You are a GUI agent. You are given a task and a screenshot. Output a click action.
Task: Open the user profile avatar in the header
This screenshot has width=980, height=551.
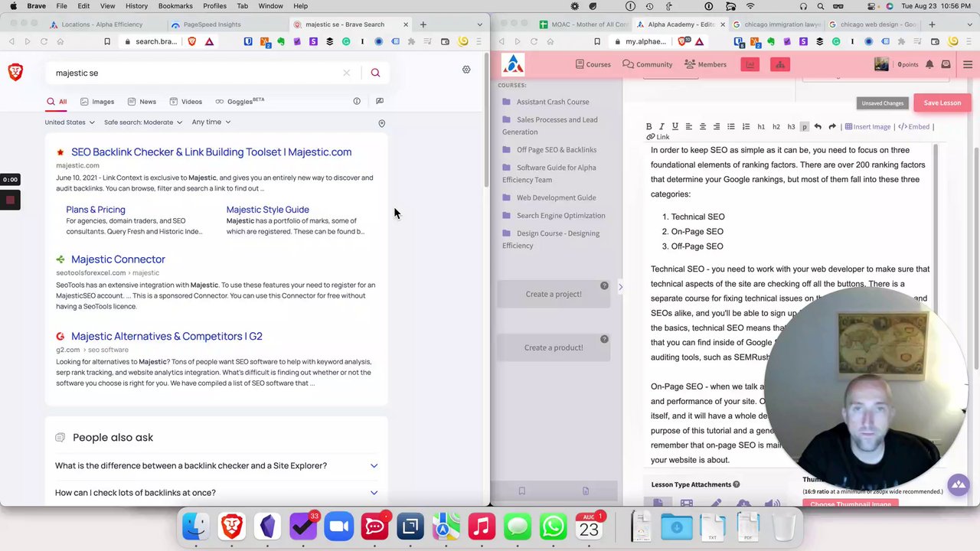(882, 64)
